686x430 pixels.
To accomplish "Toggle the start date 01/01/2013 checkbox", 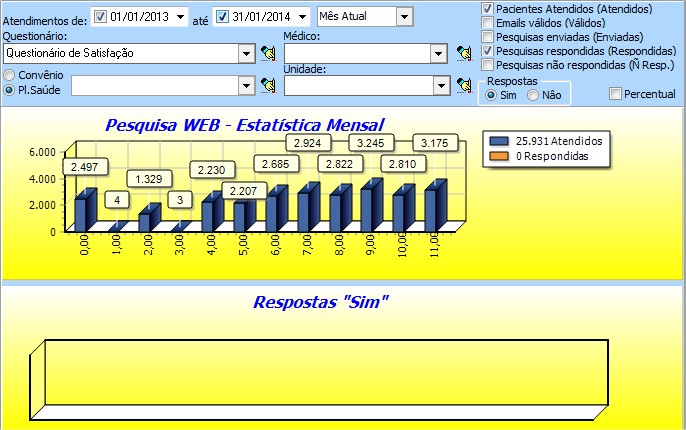I will pos(100,17).
